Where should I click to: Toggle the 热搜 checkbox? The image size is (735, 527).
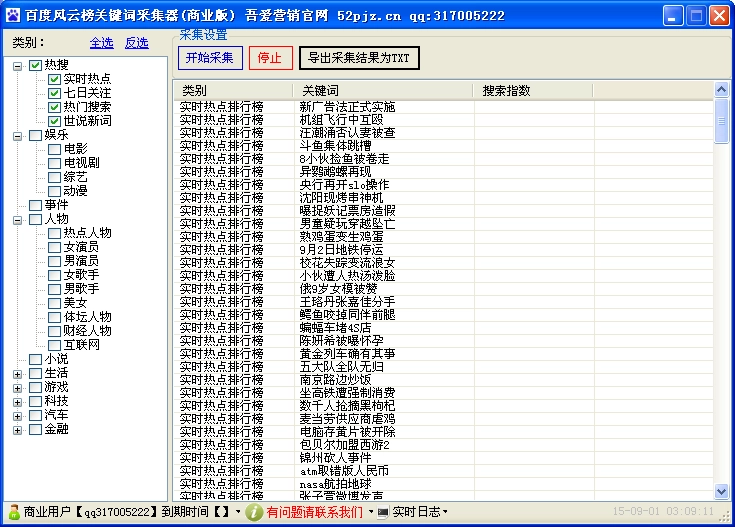click(x=36, y=65)
